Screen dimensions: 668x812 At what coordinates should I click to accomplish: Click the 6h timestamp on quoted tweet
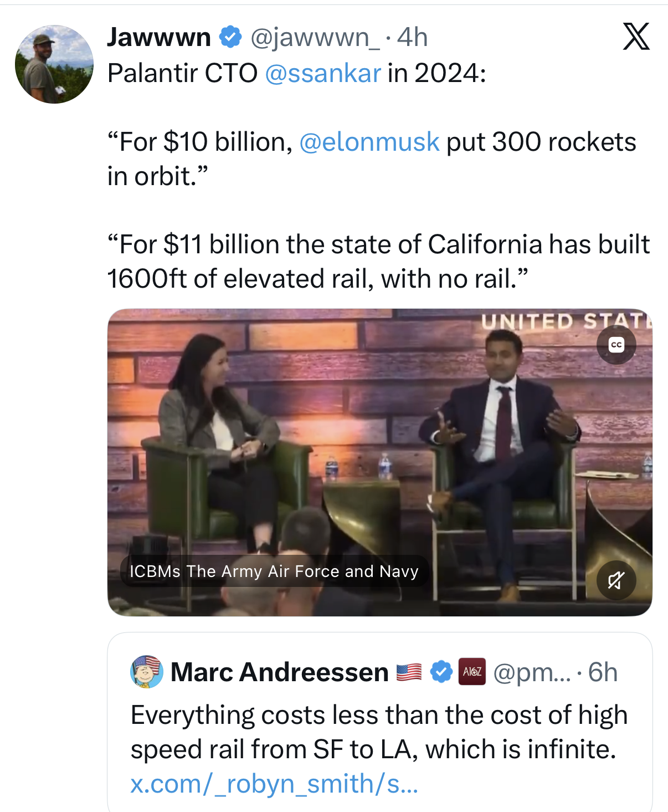tap(603, 672)
